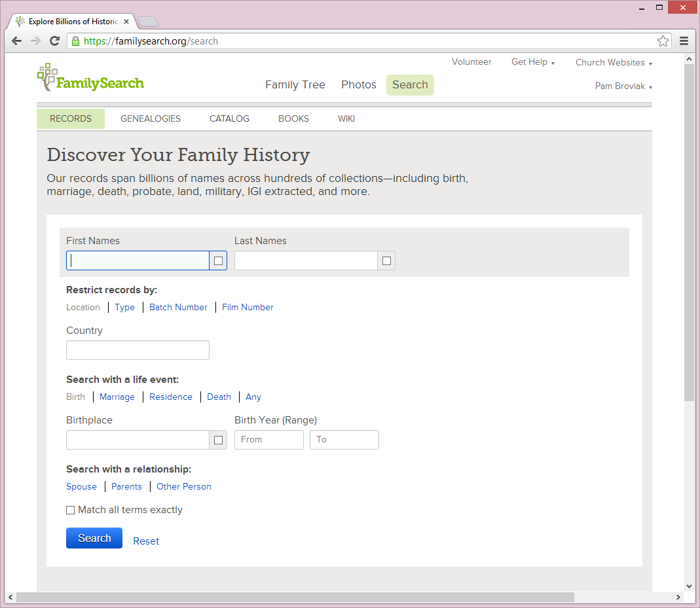Switch to the Books tab
This screenshot has height=608, width=700.
294,118
